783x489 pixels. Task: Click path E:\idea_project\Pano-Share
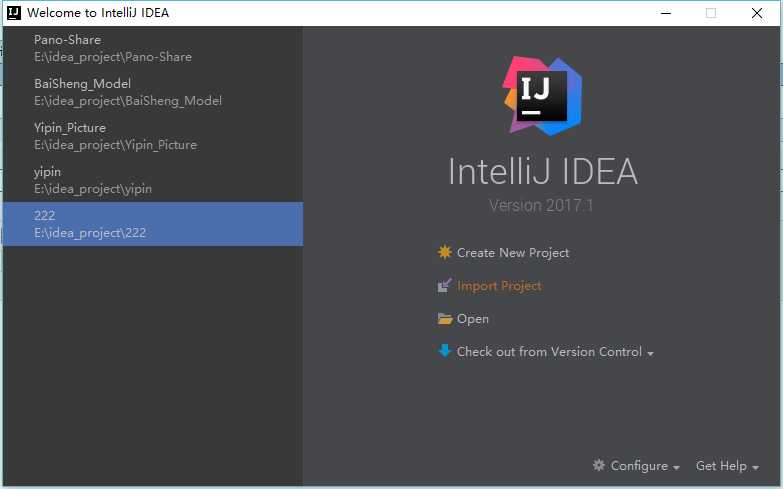(x=113, y=57)
